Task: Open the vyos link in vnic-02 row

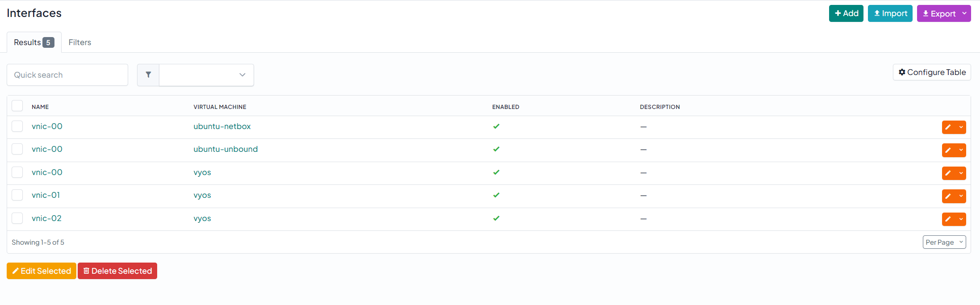Action: [x=202, y=219]
